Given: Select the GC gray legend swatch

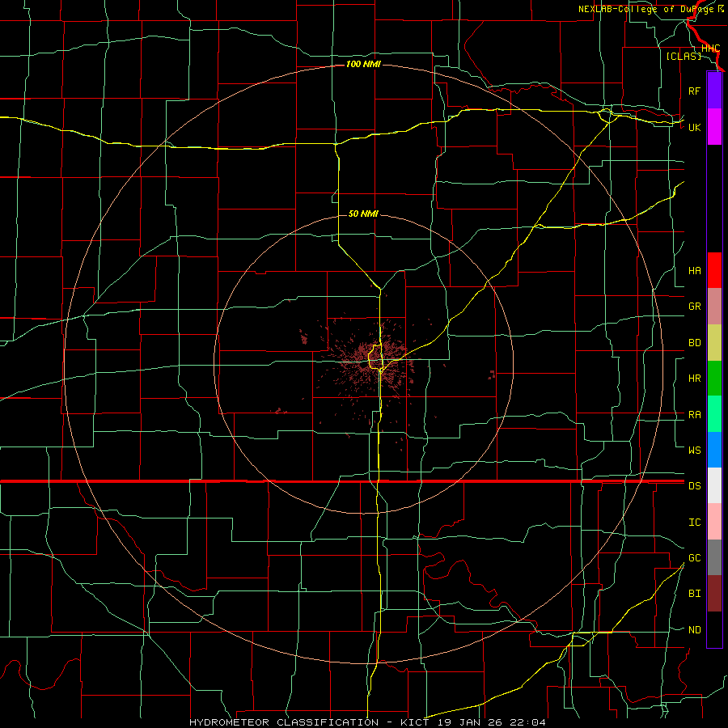Looking at the screenshot, I should pyautogui.click(x=714, y=557).
